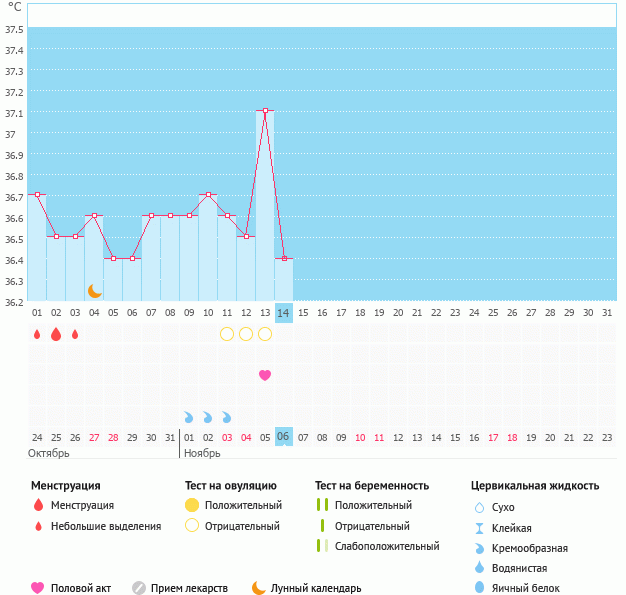
Task: Click the crescent moon icon on chart
Action: click(x=94, y=291)
